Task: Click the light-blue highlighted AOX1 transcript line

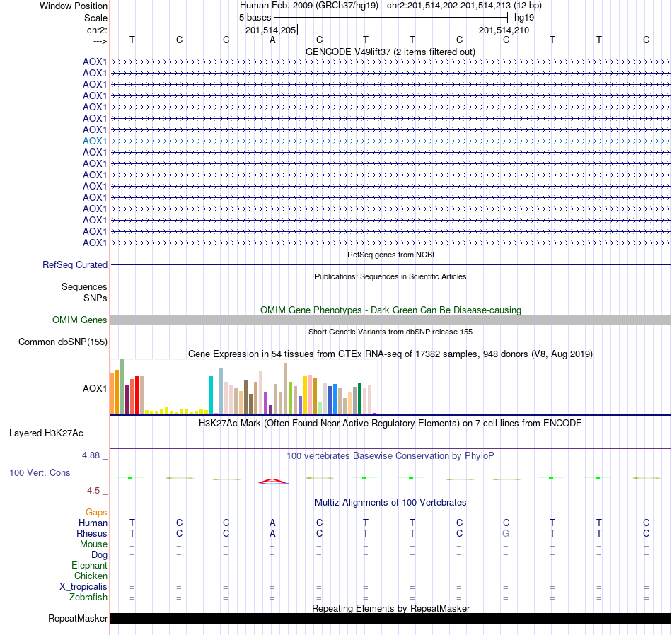Action: [390, 141]
